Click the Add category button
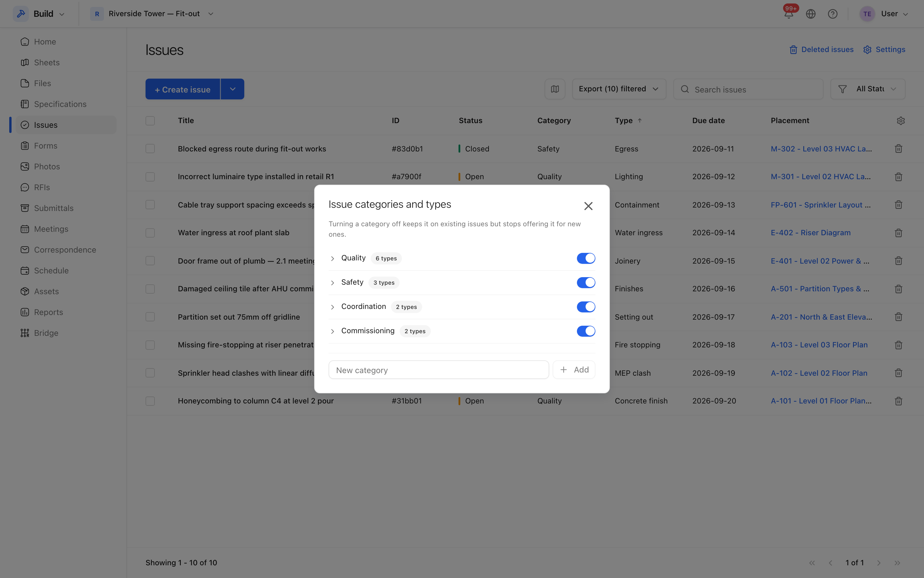 click(x=574, y=370)
